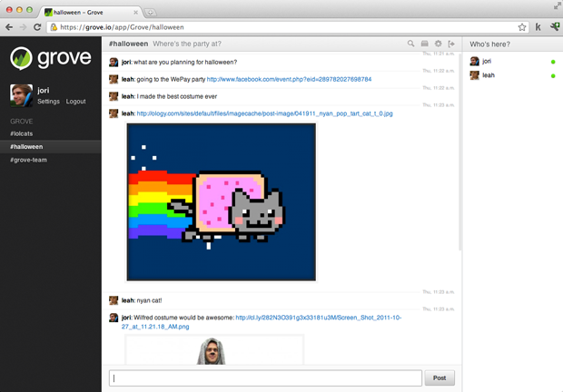Image resolution: width=563 pixels, height=392 pixels.
Task: Click jori's green online status dot
Action: 553,62
